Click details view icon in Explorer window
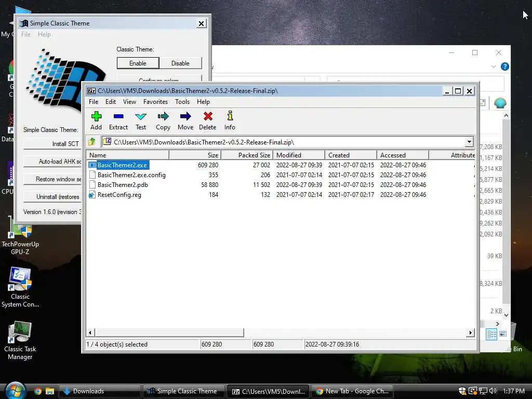532x399 pixels. coord(491,335)
